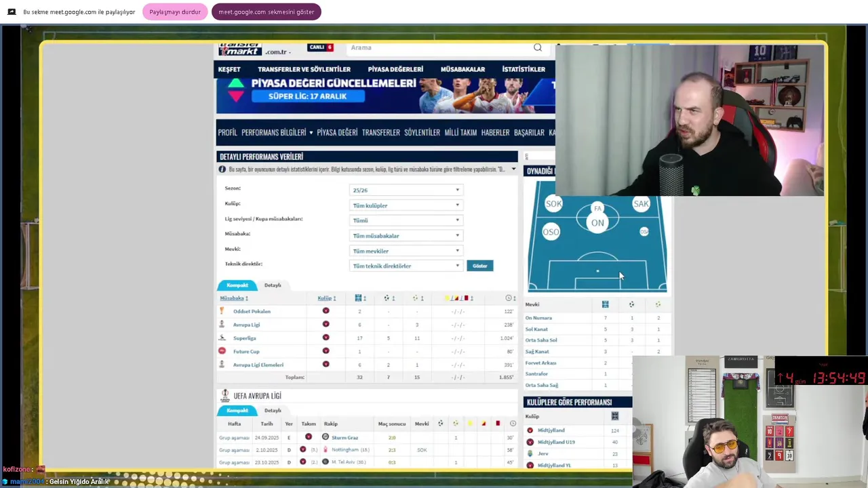Screen dimensions: 868x488
Task: Open player MİLLİ TAKIM tab
Action: tap(460, 133)
